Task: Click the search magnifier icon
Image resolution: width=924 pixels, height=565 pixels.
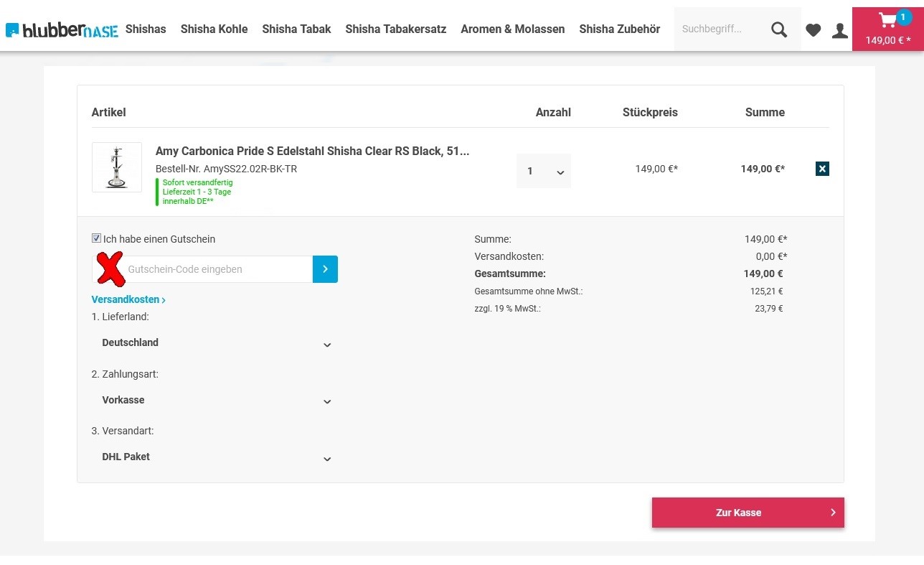Action: pyautogui.click(x=779, y=29)
